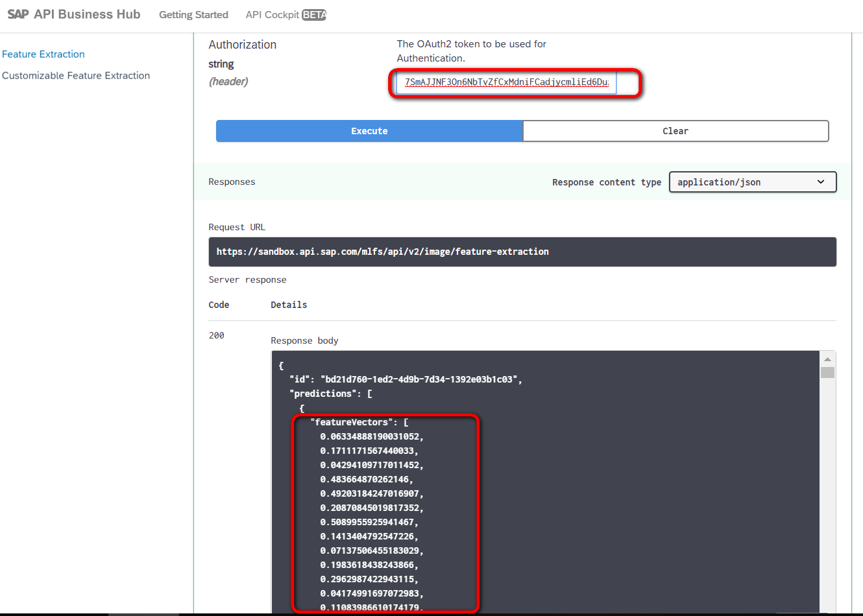Image resolution: width=863 pixels, height=616 pixels.
Task: Click the response body scroll up arrow
Action: click(827, 359)
